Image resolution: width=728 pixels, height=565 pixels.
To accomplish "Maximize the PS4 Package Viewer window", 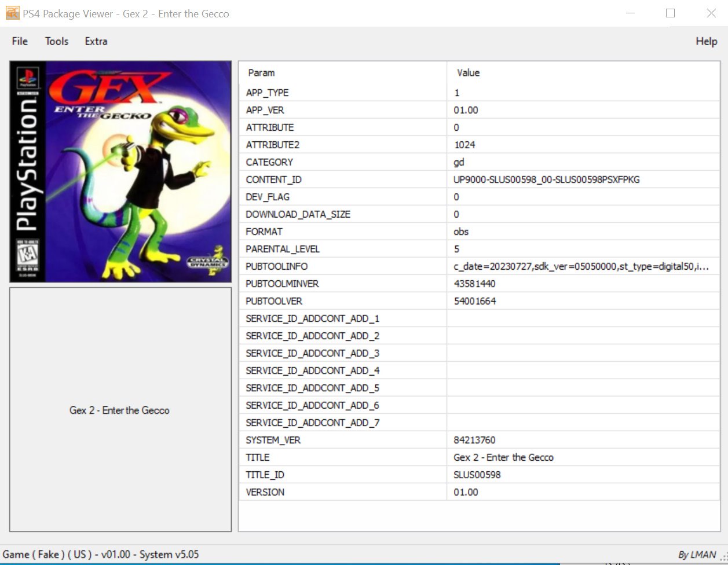I will click(x=671, y=13).
